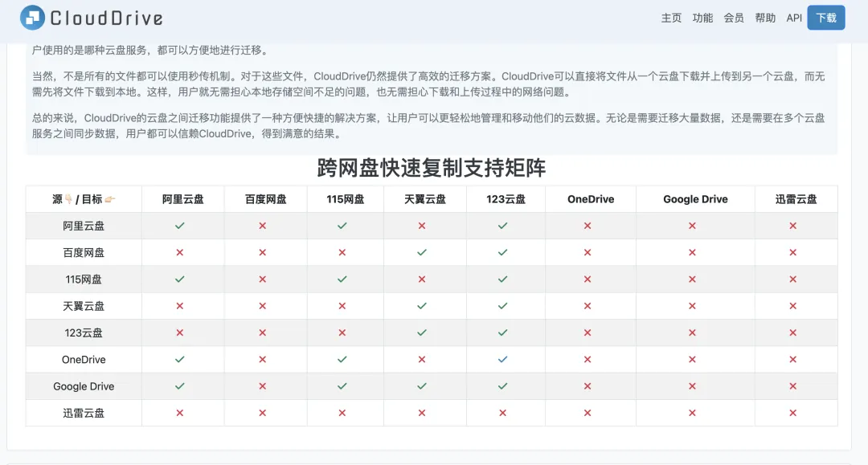868x465 pixels.
Task: Click the 迅雷云盘 column header
Action: [796, 199]
